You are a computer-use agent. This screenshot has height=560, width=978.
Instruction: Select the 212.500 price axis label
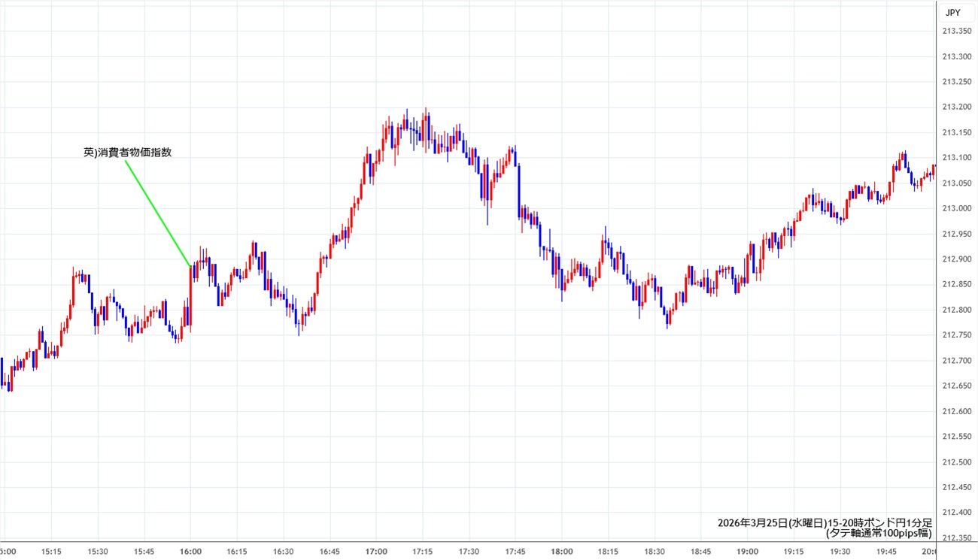955,462
